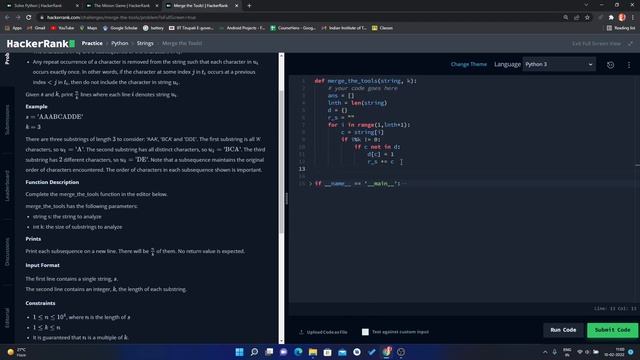Click the panel splitter handle between problem and editor
640x360 pixels.
(287, 198)
